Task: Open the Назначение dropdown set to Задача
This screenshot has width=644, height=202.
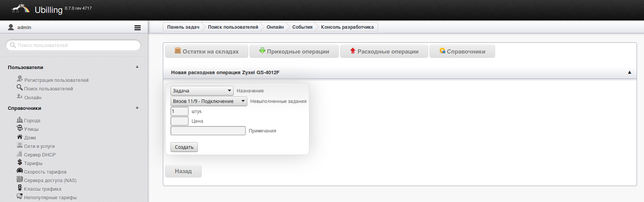Action: 202,91
